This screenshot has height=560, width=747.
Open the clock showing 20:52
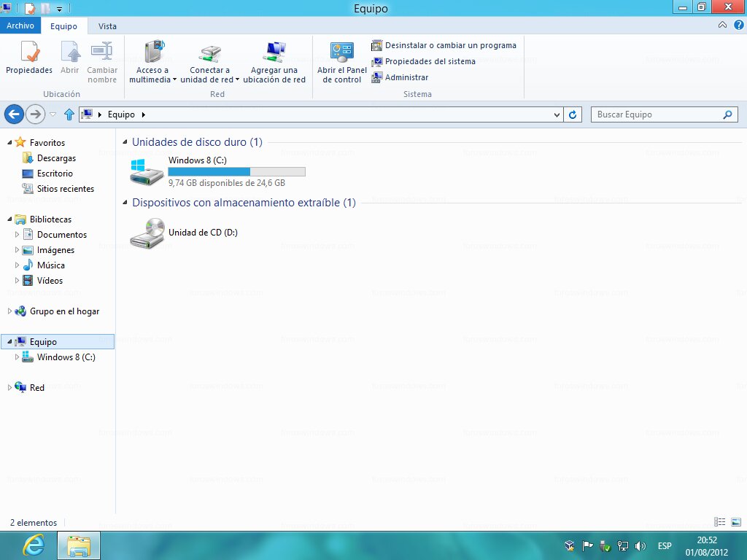point(707,546)
